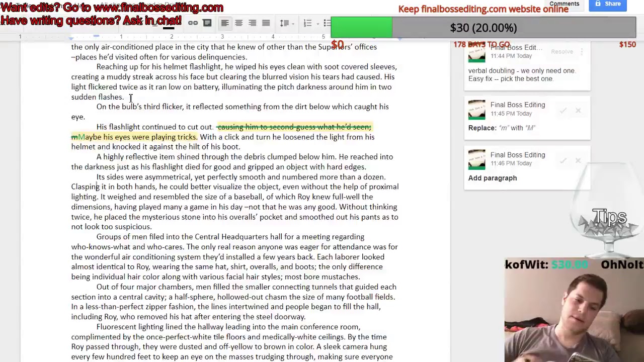This screenshot has width=644, height=362.
Task: Accept the Add paragraph suggestion
Action: [563, 160]
